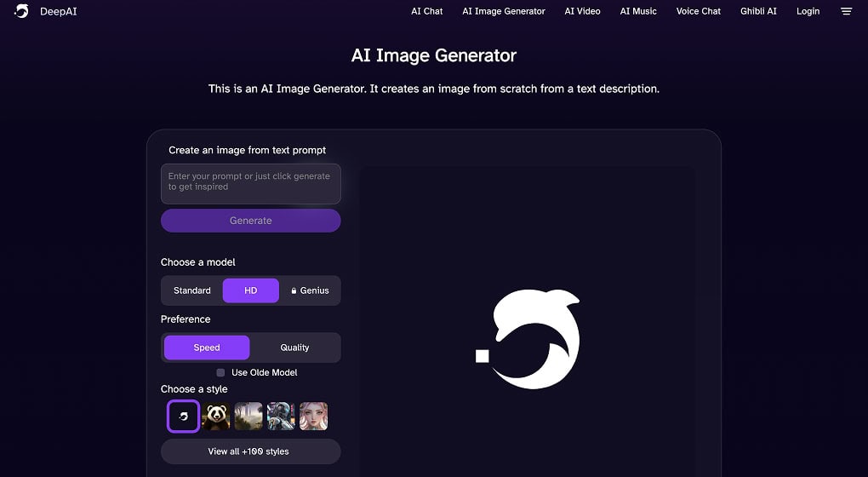868x477 pixels.
Task: Set preference to Speed
Action: (x=207, y=348)
